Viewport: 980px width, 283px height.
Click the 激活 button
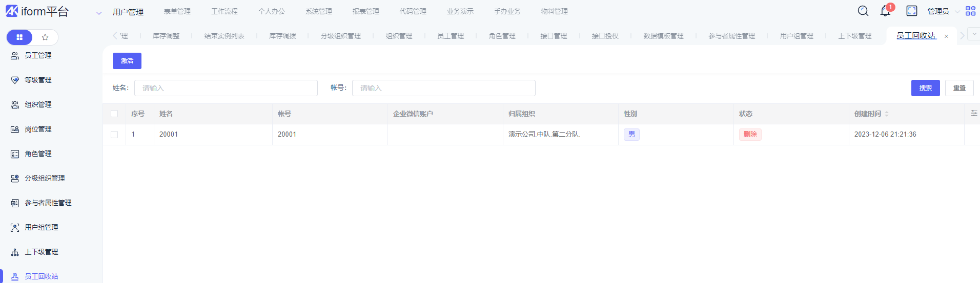(127, 61)
